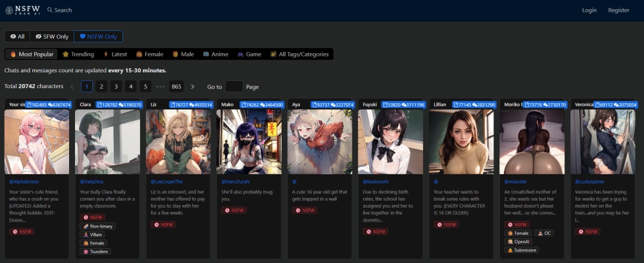Focus the Go to Page input box
Screen dimensions: 644x263
(x=234, y=87)
